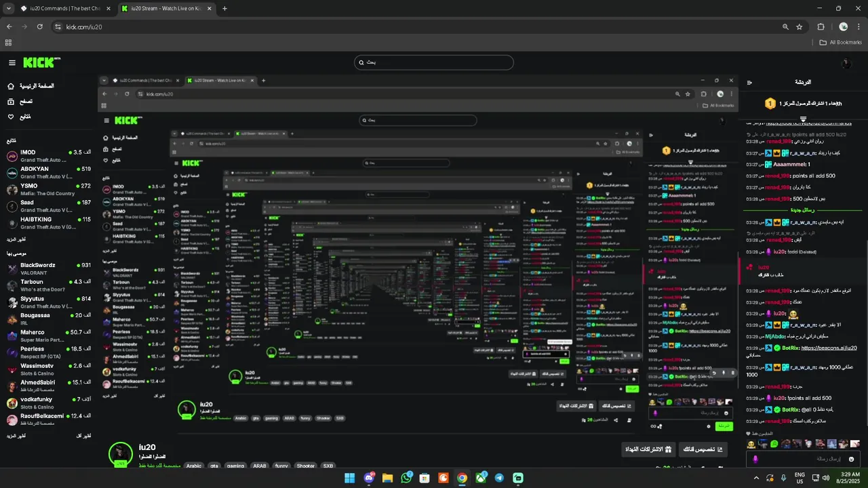The width and height of the screenshot is (868, 488).
Task: Click MjAbdo username in chat
Action: (775, 336)
